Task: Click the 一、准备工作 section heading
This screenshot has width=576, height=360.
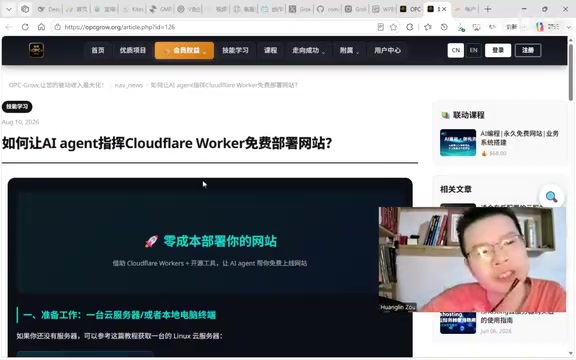Action: (119, 315)
